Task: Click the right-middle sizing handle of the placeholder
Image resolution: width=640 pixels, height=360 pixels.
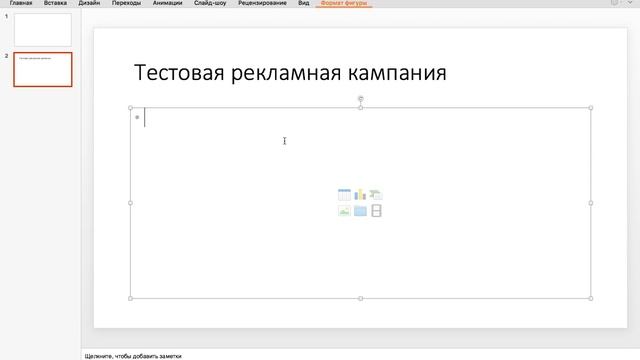Action: 591,203
